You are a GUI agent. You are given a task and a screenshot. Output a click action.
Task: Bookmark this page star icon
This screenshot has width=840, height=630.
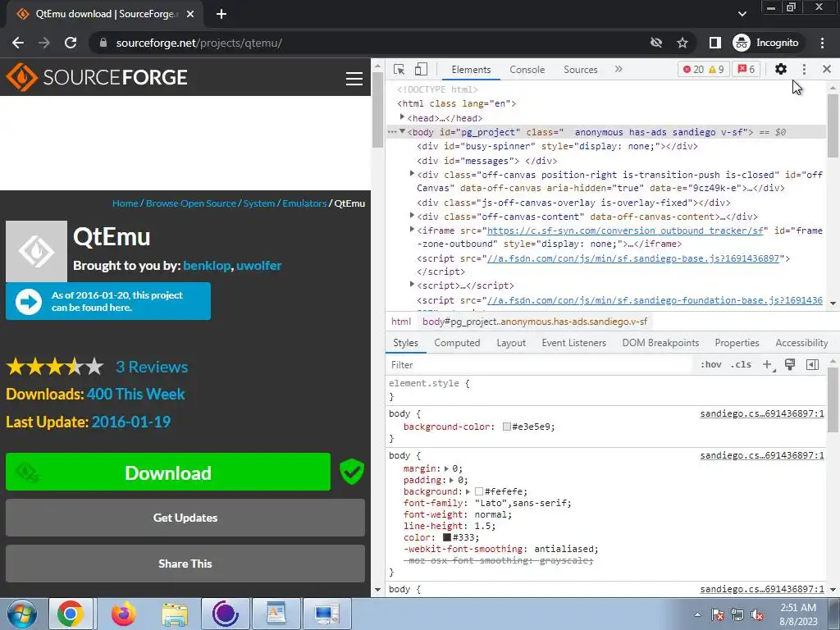coord(682,43)
